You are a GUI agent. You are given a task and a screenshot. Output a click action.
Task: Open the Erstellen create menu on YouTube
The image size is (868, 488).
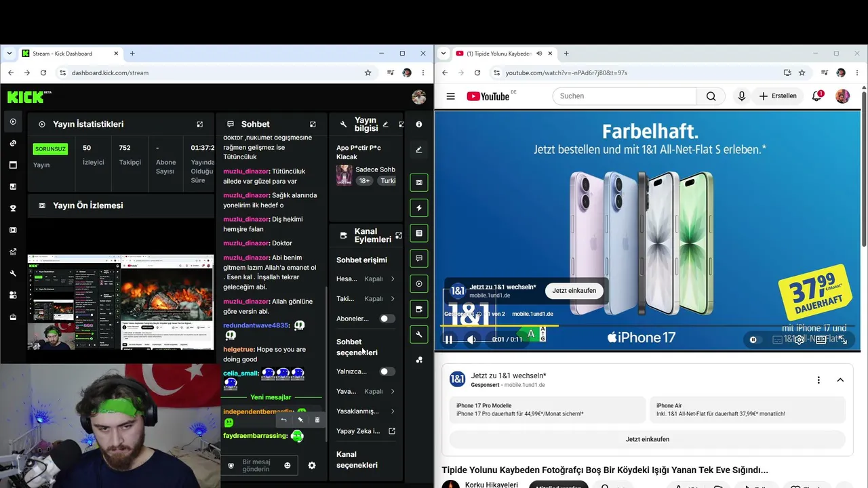pos(778,96)
